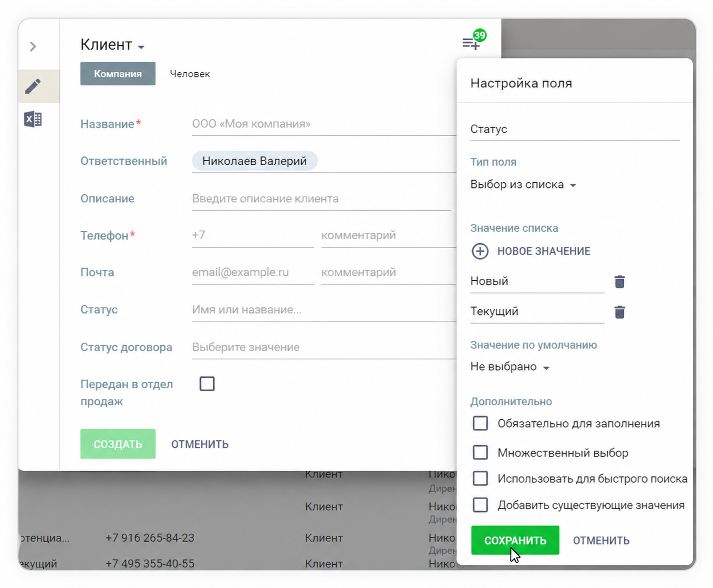Switch to the 'Компания' tab
Image resolution: width=713 pixels, height=588 pixels.
point(118,73)
